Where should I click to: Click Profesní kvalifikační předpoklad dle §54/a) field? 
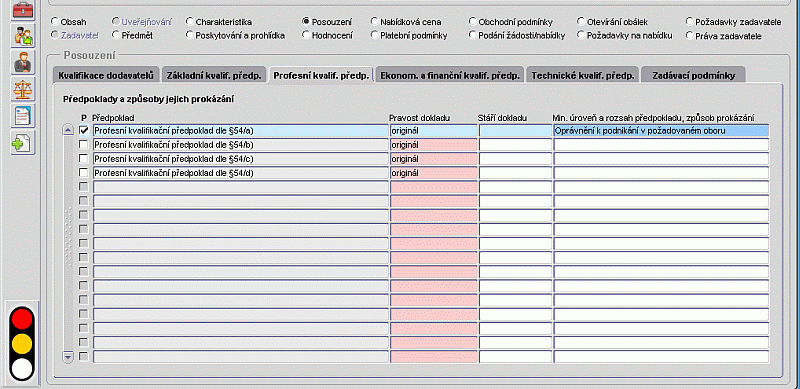(241, 131)
